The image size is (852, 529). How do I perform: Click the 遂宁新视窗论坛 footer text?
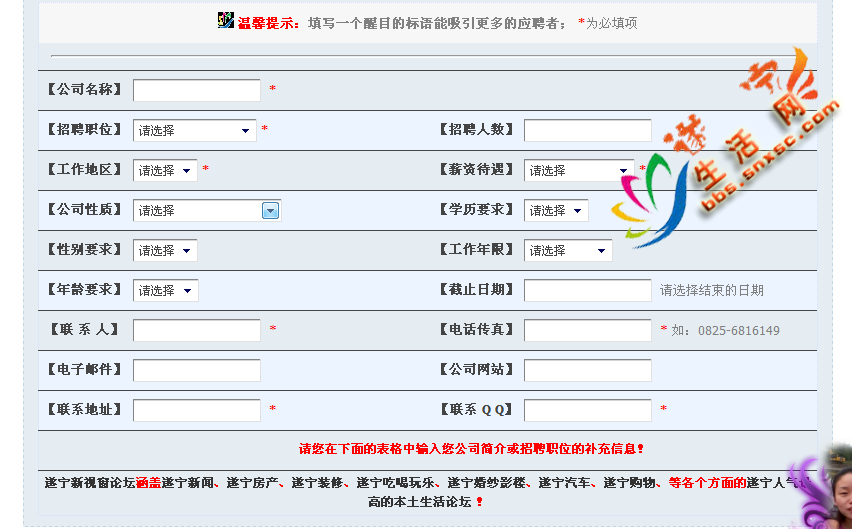pos(90,483)
